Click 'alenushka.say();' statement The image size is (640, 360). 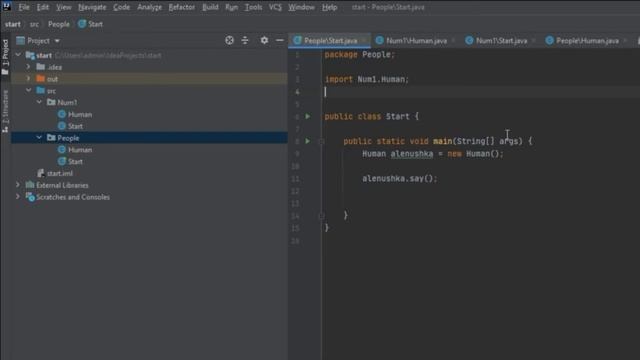400,178
